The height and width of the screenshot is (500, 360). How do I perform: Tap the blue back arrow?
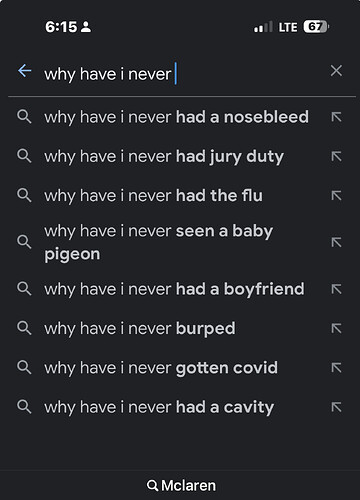25,71
